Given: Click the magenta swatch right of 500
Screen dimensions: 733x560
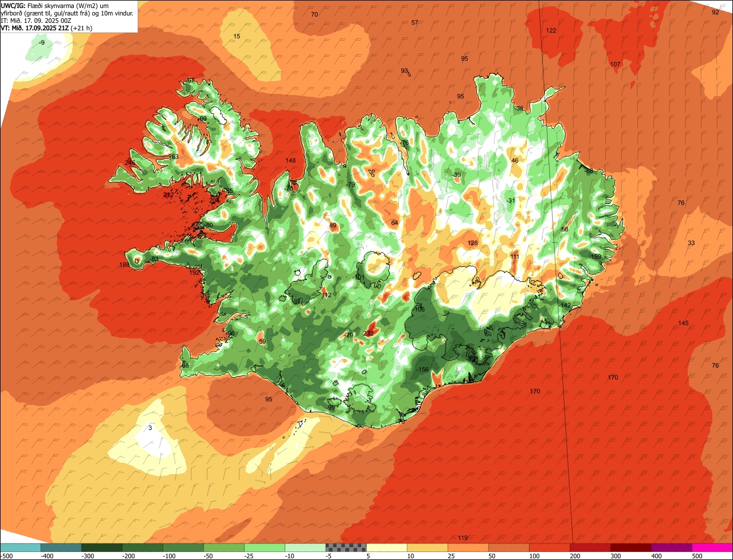Looking at the screenshot, I should click(712, 547).
